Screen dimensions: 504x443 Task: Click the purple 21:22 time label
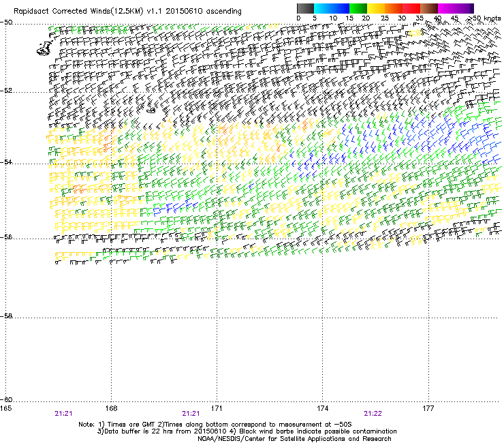tap(373, 414)
